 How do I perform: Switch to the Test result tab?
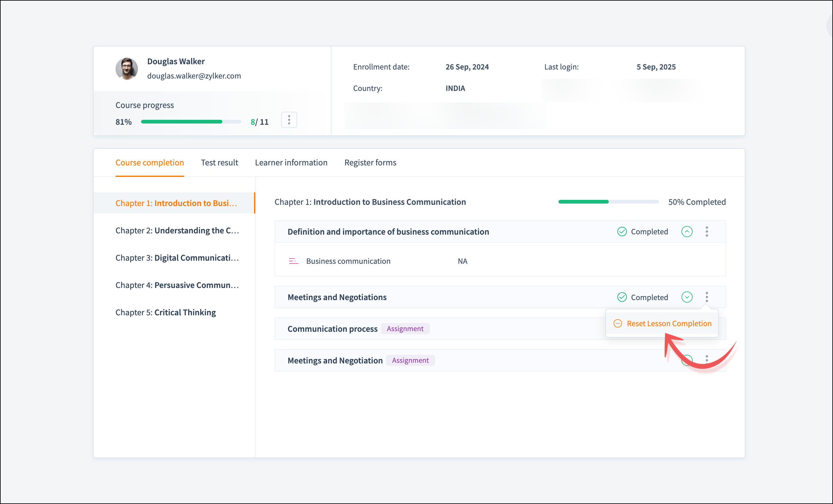coord(219,163)
